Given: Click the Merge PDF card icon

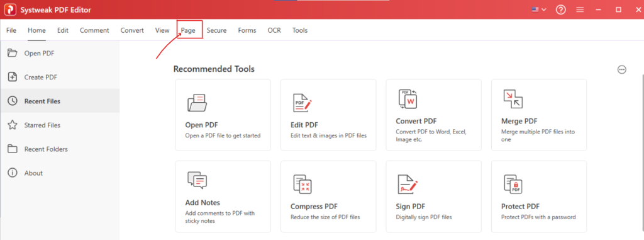Looking at the screenshot, I should (513, 99).
